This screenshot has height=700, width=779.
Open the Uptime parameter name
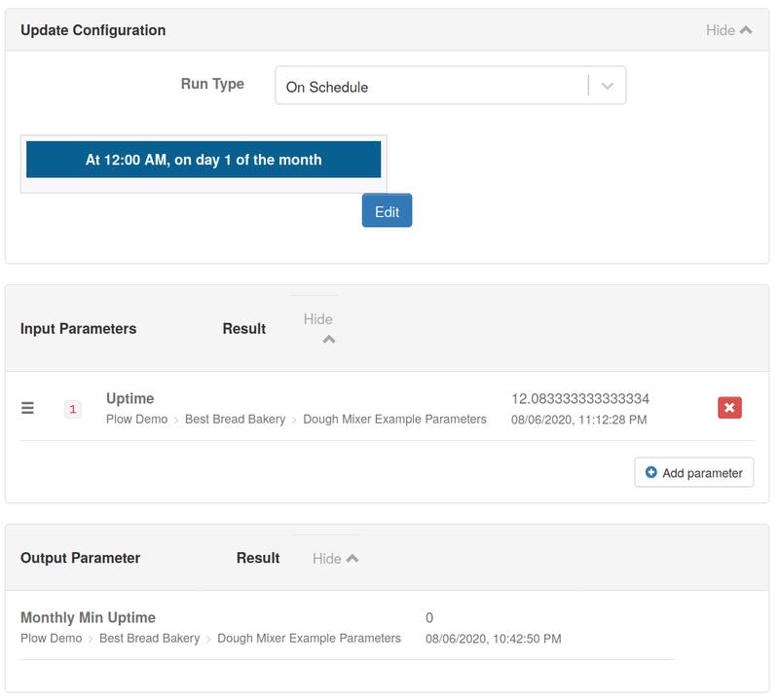(x=130, y=398)
